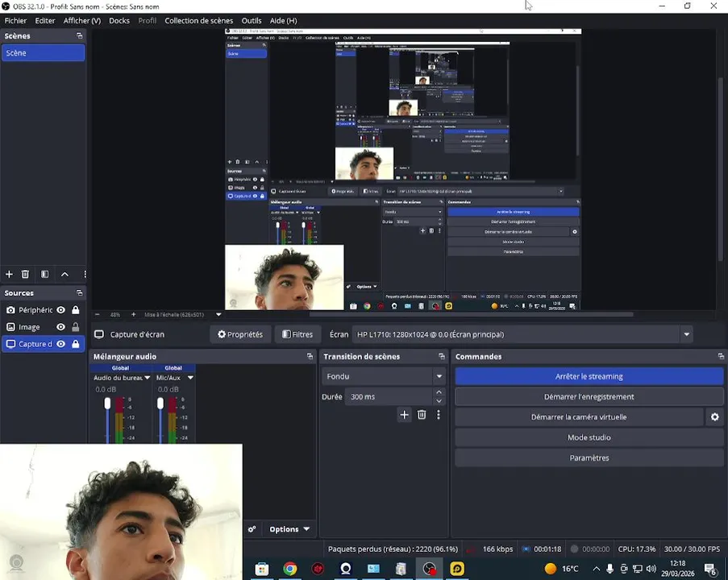Click preview horizontal scrollbar

472,315
